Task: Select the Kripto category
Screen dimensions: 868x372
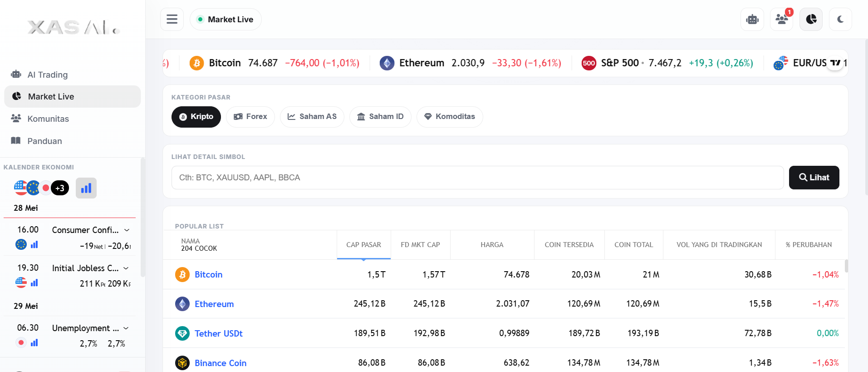Action: [196, 117]
